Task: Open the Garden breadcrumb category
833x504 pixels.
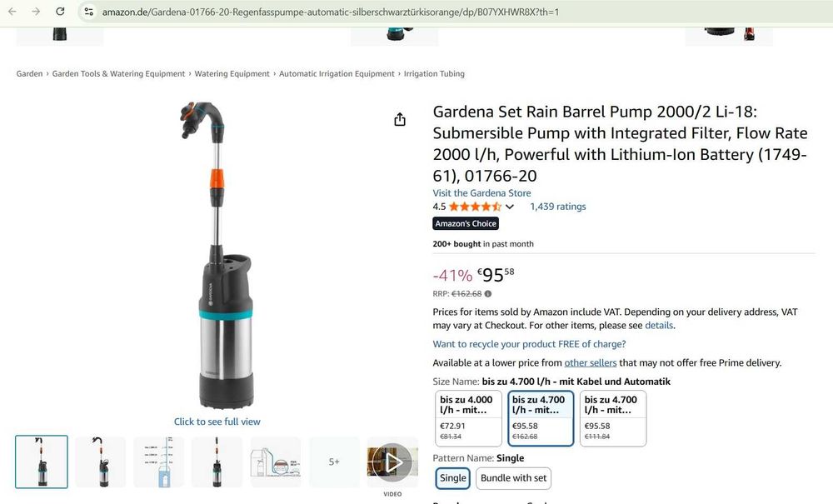Action: pyautogui.click(x=29, y=74)
